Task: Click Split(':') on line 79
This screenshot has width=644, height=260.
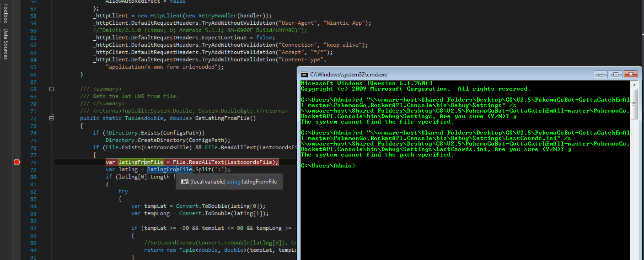Action: tap(211, 169)
